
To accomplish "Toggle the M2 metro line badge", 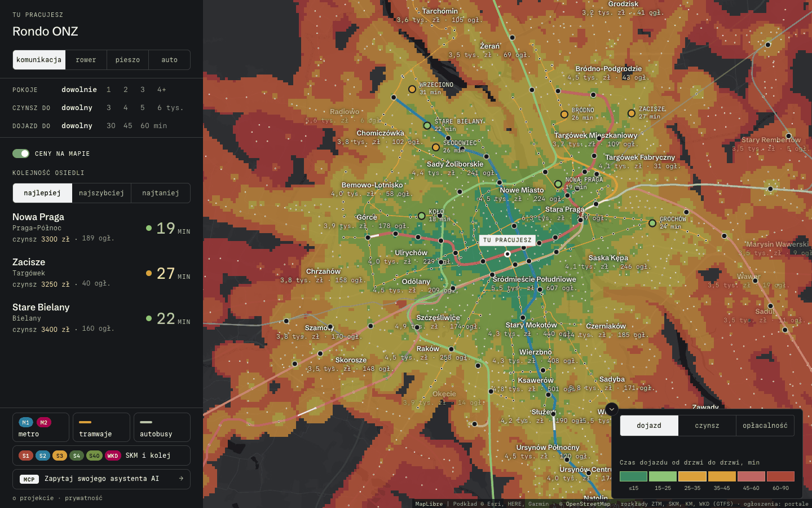I will pos(44,422).
